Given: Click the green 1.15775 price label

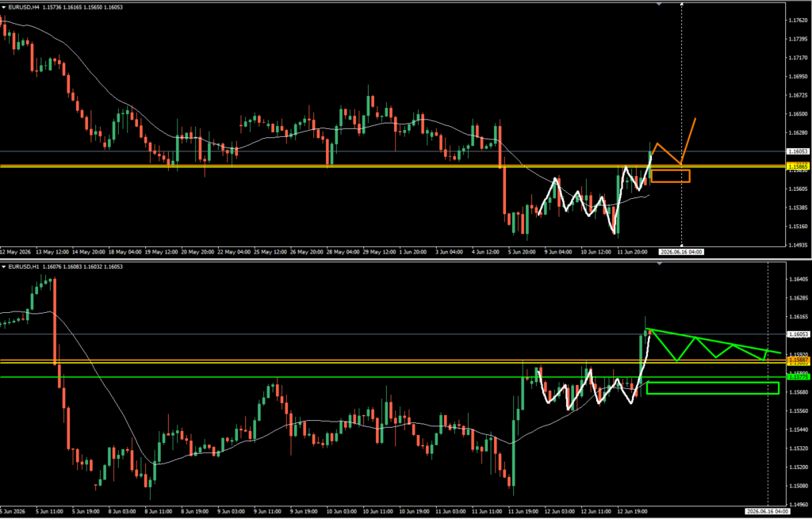Looking at the screenshot, I should [x=798, y=377].
